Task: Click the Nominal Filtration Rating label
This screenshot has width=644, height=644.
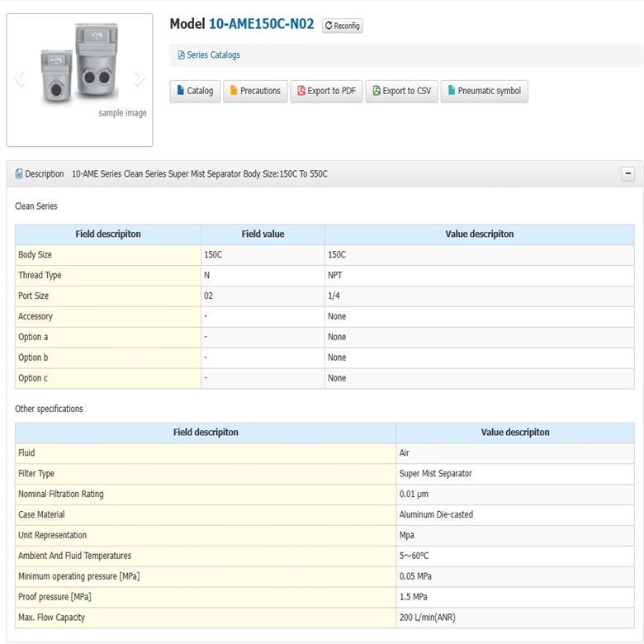Action: [61, 494]
